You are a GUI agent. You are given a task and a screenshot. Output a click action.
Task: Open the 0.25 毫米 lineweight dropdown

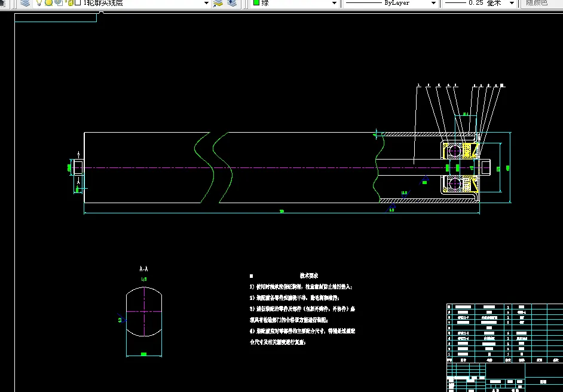click(x=512, y=3)
